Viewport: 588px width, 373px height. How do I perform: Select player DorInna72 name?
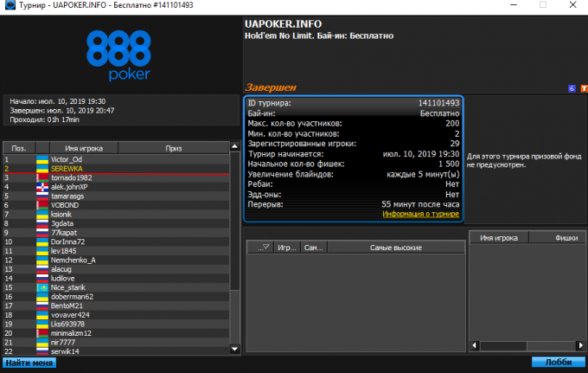coord(67,241)
